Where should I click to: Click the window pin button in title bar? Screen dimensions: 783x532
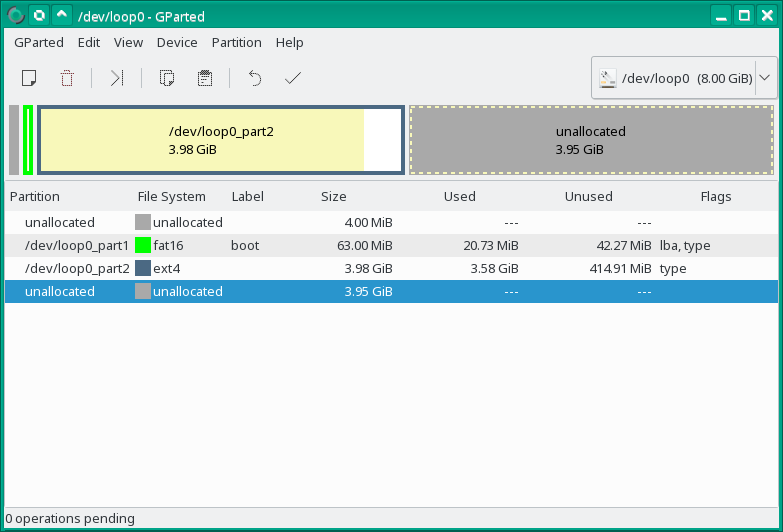39,15
